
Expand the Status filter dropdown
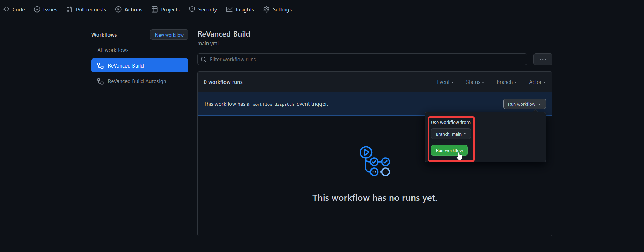point(475,82)
